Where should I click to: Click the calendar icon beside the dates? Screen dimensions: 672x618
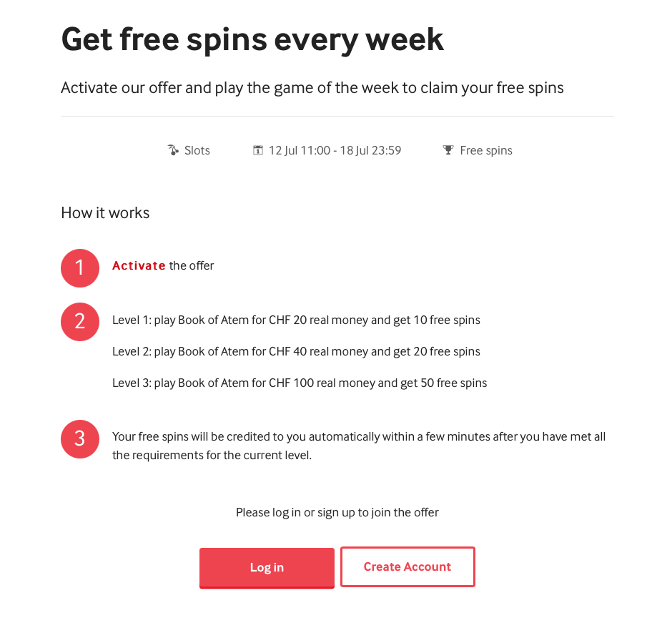(258, 150)
